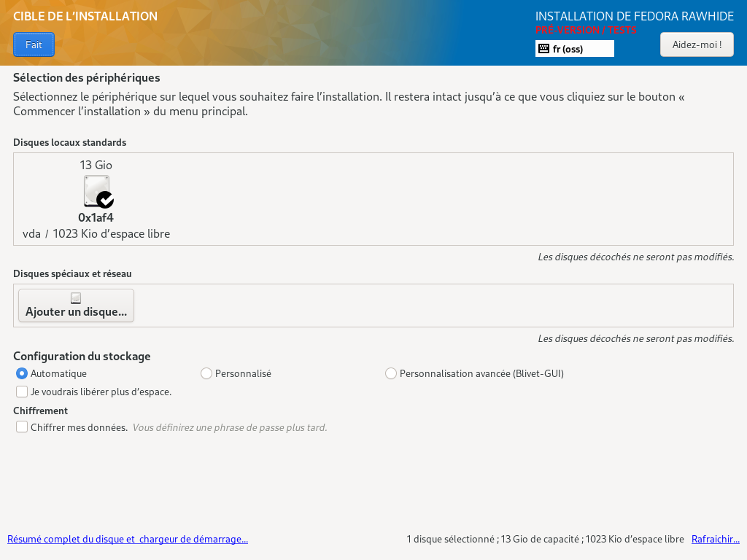This screenshot has height=560, width=747.
Task: Click the fr (oss) keyboard layout field
Action: pos(575,49)
